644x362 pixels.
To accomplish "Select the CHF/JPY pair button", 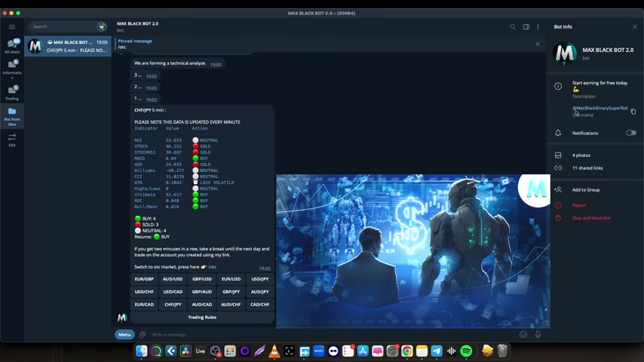I will [x=173, y=305].
